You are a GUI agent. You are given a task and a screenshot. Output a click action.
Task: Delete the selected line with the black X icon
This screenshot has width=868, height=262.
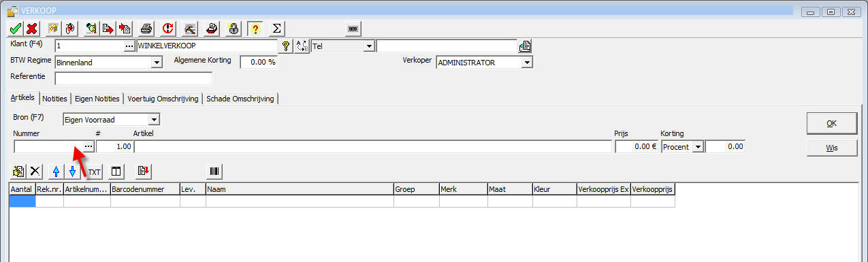[35, 171]
